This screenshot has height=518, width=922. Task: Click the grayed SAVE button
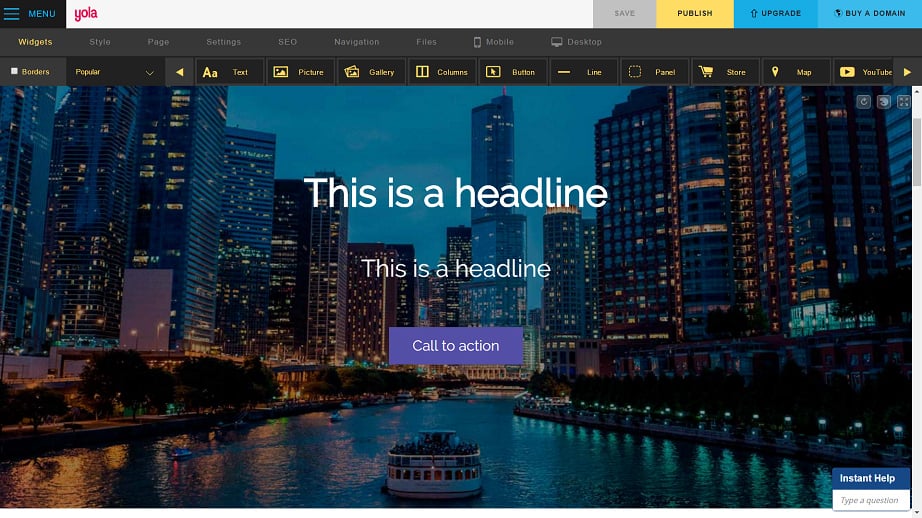[x=624, y=14]
